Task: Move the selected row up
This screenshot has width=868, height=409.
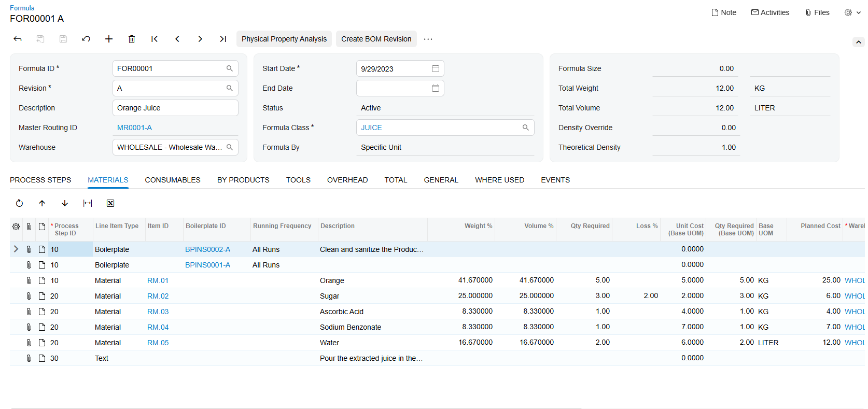Action: [42, 203]
